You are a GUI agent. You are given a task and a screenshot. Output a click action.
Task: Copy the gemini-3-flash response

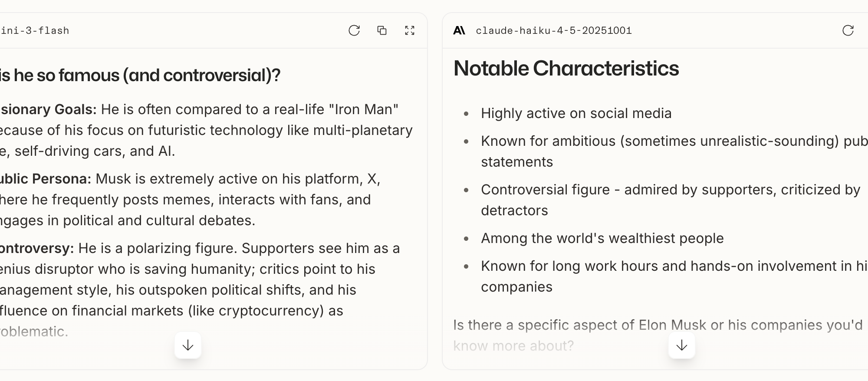click(x=382, y=30)
